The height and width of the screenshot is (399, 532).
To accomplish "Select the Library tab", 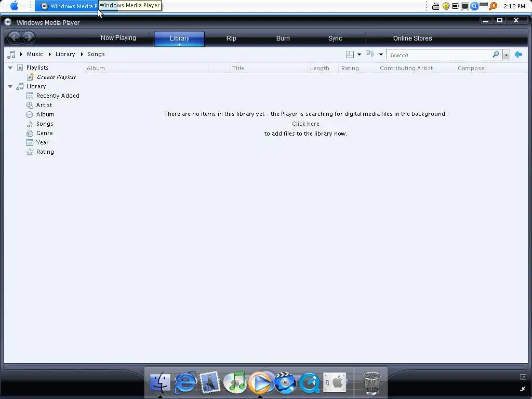I will [x=179, y=38].
